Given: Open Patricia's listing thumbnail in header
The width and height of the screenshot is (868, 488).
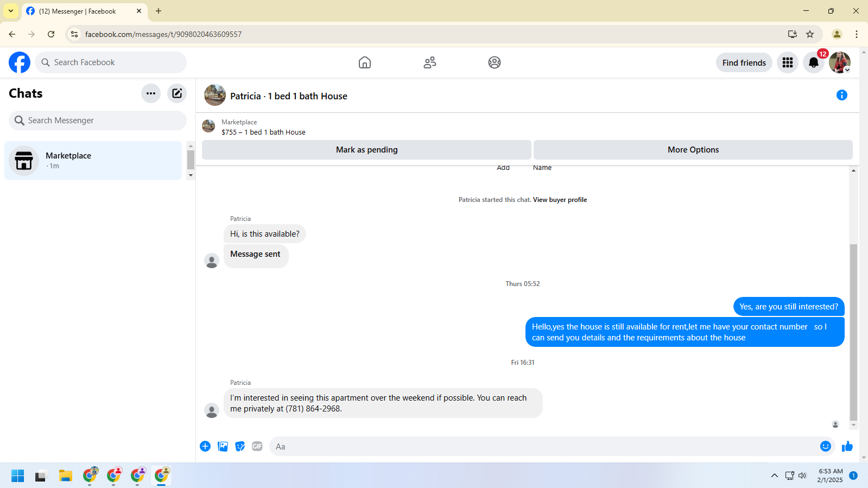Looking at the screenshot, I should pyautogui.click(x=215, y=96).
